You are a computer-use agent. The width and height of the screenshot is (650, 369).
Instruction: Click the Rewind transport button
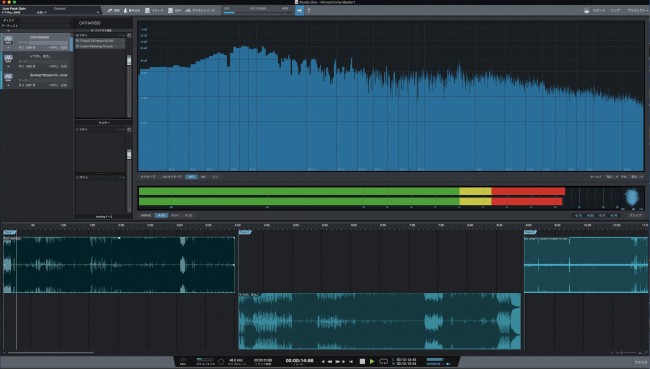[x=330, y=362]
